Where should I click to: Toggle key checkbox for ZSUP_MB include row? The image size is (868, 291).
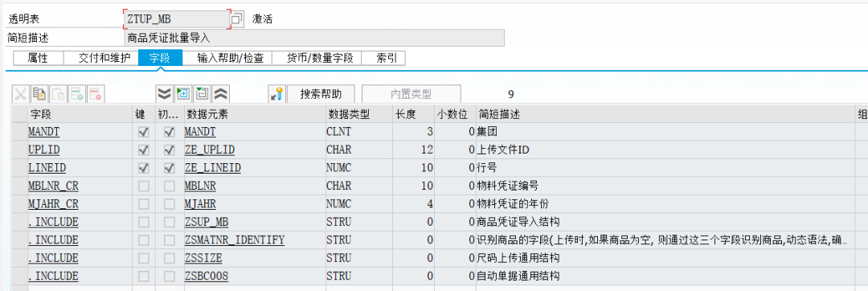143,223
